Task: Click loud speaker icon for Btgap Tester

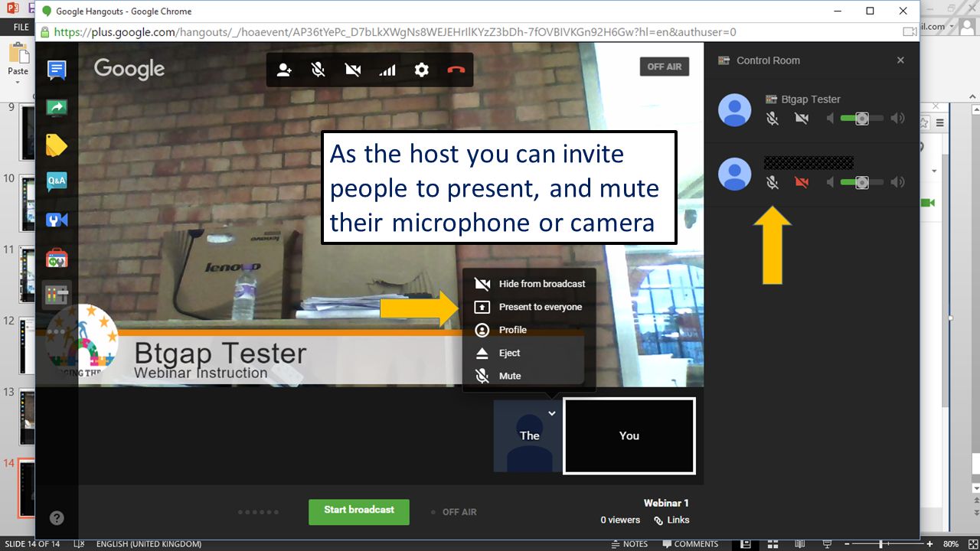Action: tap(897, 118)
